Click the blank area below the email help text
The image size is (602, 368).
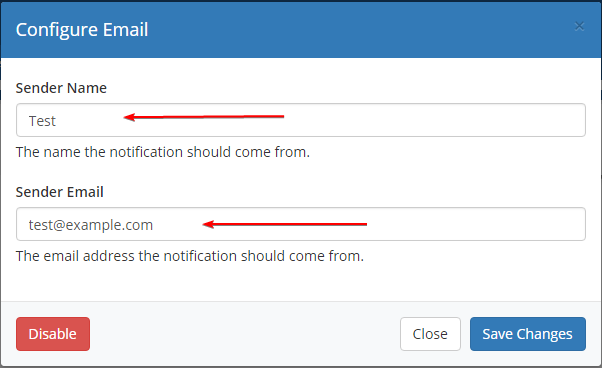point(301,282)
